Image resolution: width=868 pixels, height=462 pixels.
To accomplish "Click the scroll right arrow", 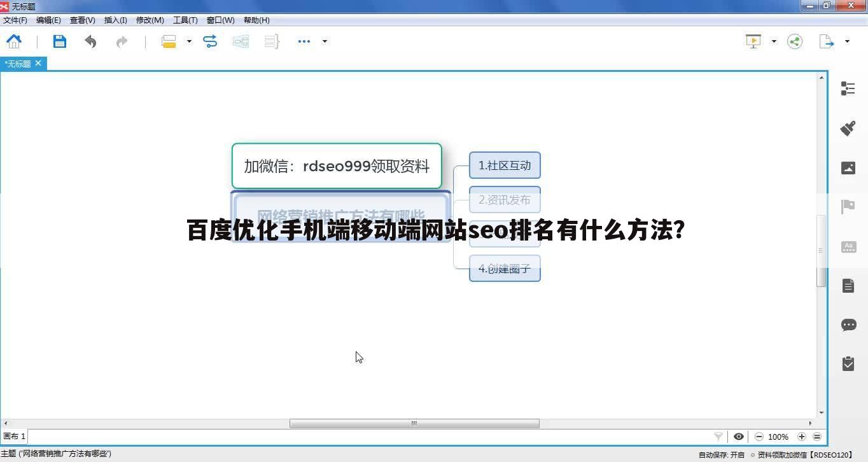I will coord(810,423).
